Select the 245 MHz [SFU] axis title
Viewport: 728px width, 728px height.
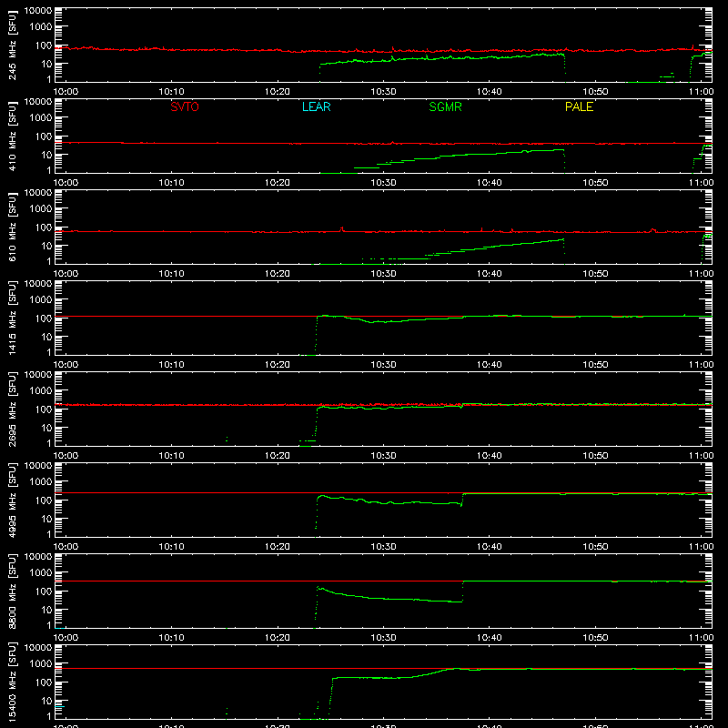13,45
